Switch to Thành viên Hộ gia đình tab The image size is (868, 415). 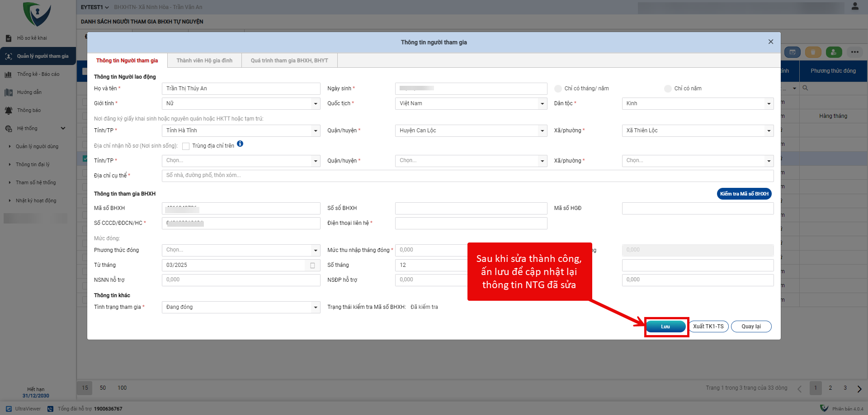click(x=204, y=61)
